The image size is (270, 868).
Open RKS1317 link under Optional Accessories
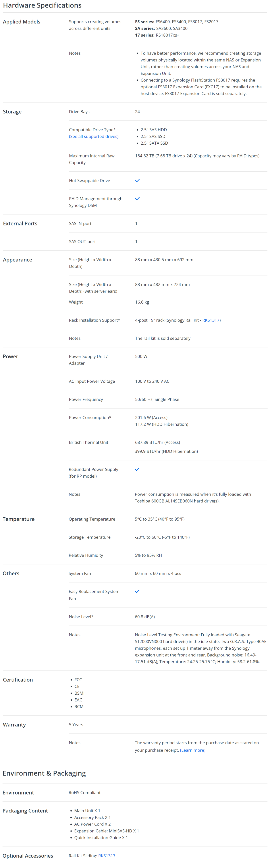click(107, 856)
